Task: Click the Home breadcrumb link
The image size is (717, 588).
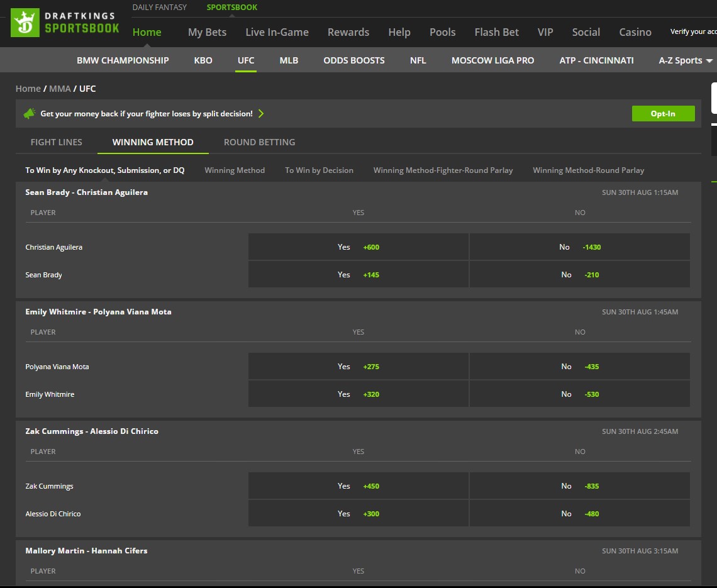Action: pos(28,89)
